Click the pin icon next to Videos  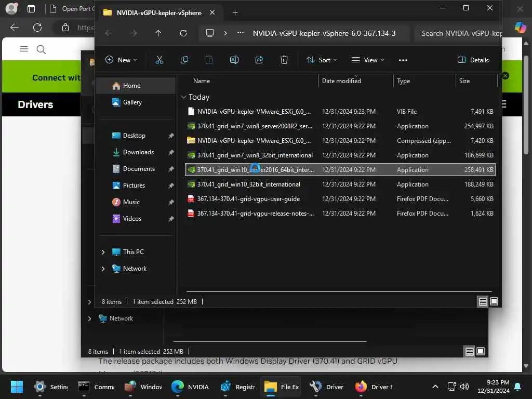coord(171,219)
